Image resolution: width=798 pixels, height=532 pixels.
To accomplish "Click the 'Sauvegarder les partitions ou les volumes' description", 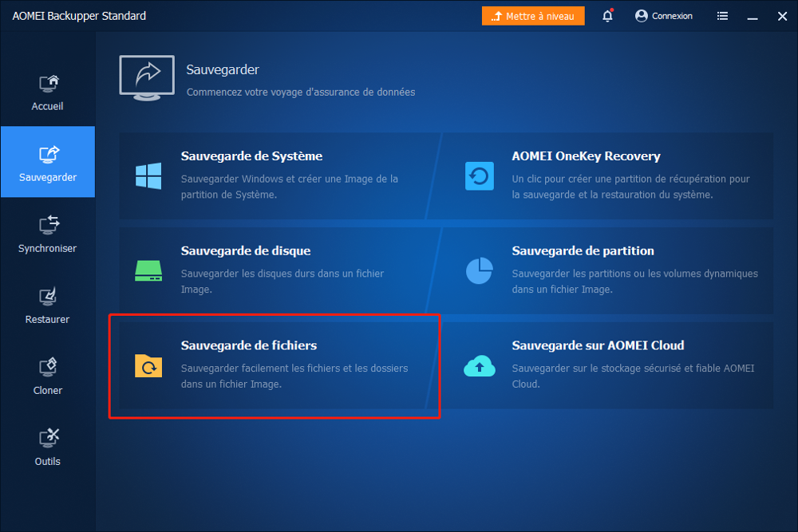I will point(635,282).
